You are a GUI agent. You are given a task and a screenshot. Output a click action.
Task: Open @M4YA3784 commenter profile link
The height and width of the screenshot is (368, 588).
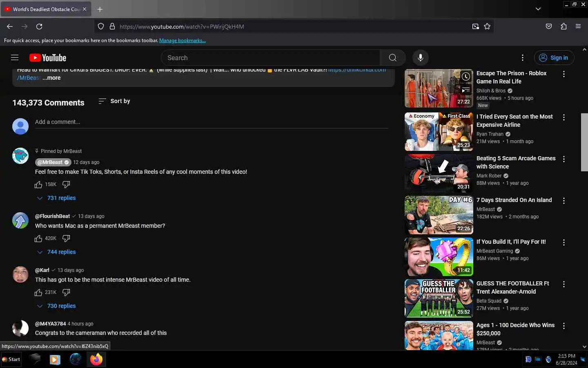tap(50, 324)
